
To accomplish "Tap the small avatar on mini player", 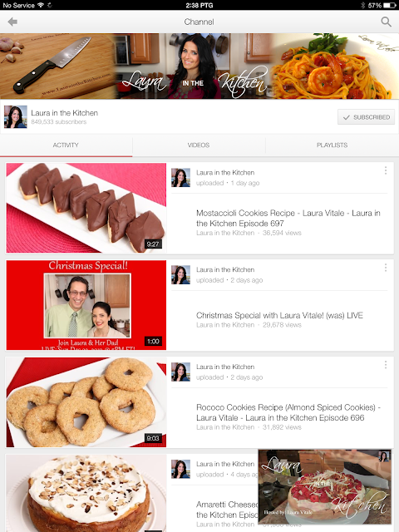I will [x=384, y=456].
